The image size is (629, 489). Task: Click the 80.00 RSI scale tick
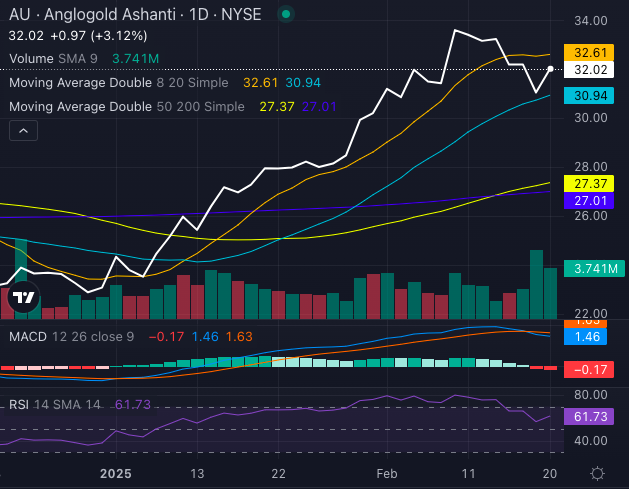[590, 395]
